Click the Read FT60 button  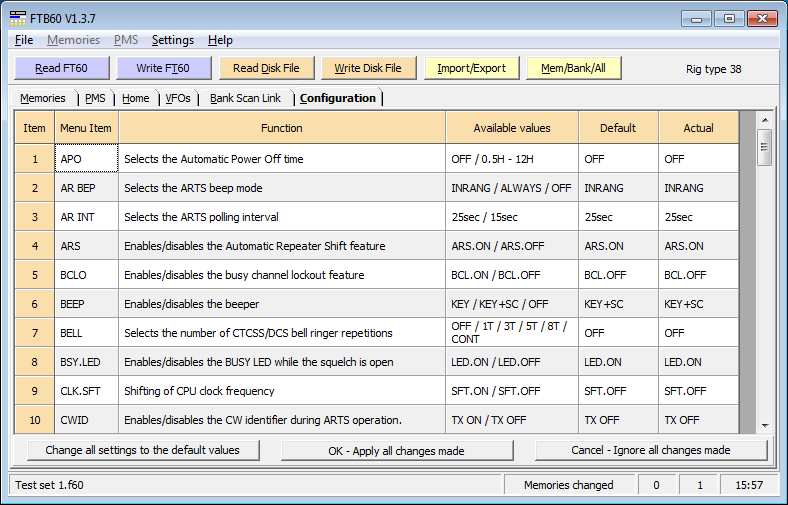[x=62, y=68]
